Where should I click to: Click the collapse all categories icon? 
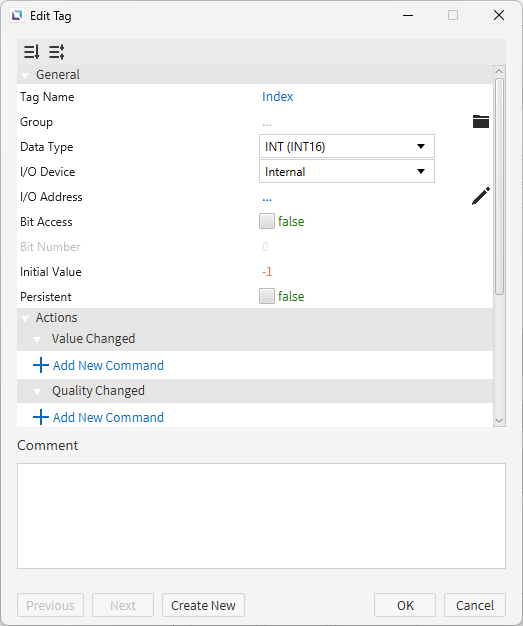click(32, 52)
